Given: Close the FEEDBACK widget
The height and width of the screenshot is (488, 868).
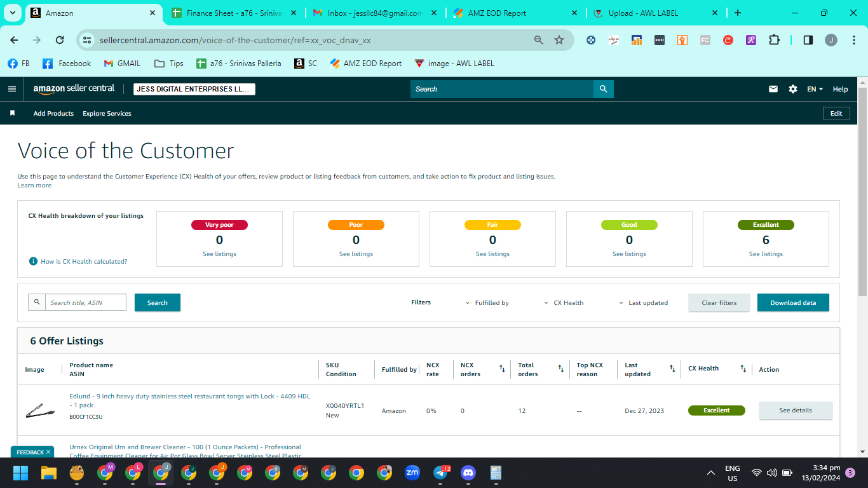Looking at the screenshot, I should point(48,452).
